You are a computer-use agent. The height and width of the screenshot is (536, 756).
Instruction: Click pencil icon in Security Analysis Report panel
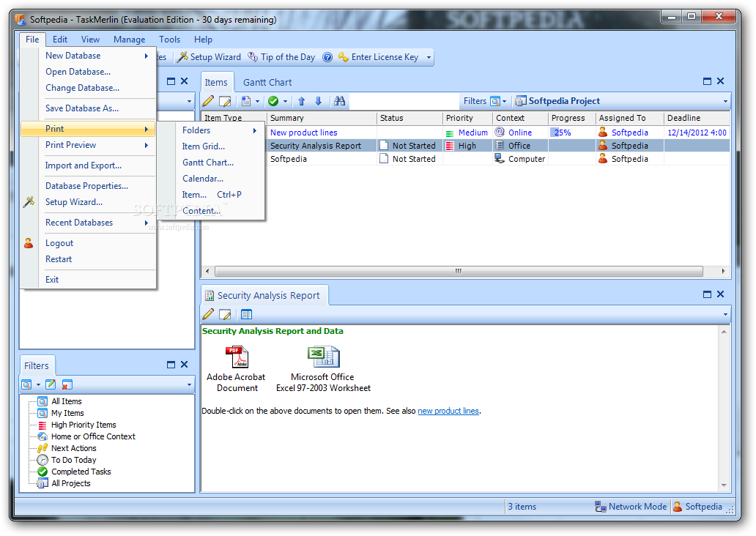click(x=208, y=314)
